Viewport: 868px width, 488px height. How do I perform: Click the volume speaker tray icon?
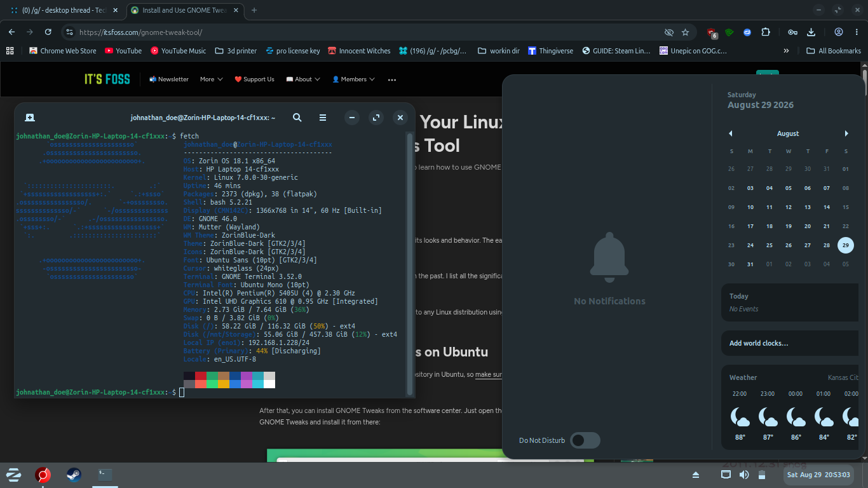pos(744,475)
